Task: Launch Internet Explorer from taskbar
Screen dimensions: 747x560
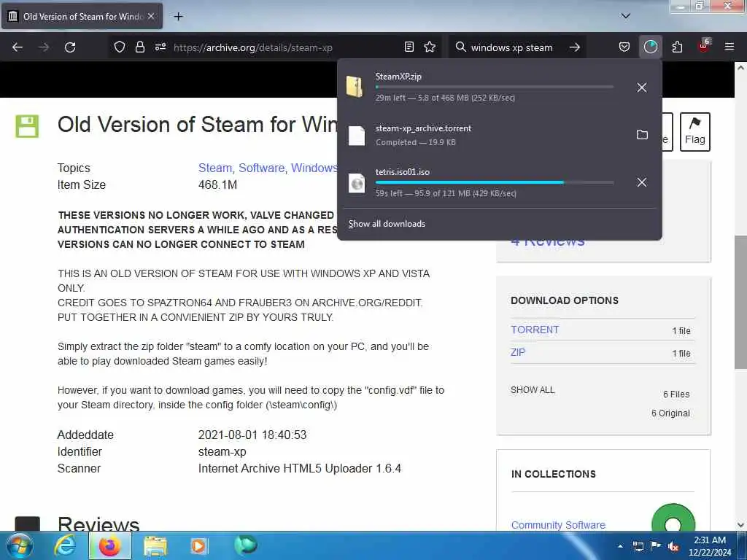Action: coord(65,545)
